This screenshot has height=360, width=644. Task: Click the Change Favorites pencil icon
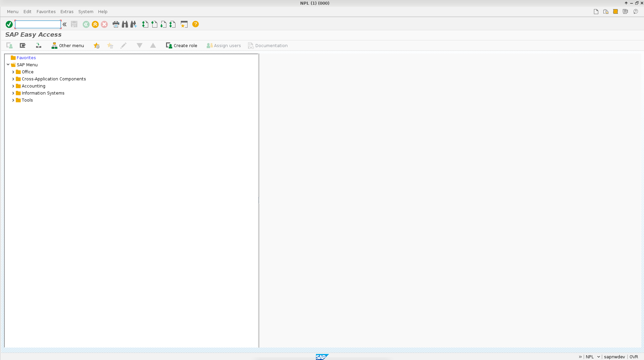123,45
